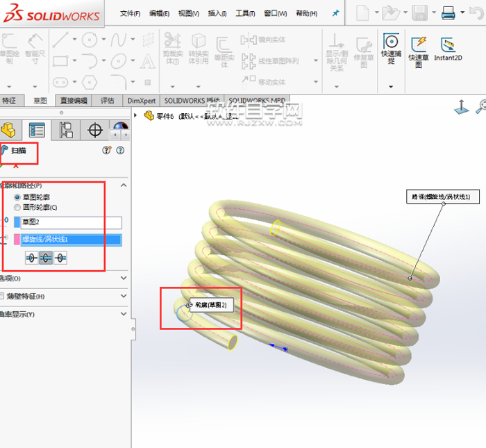
Task: Select the Direction 2 sweep toggle button
Action: tap(60, 258)
